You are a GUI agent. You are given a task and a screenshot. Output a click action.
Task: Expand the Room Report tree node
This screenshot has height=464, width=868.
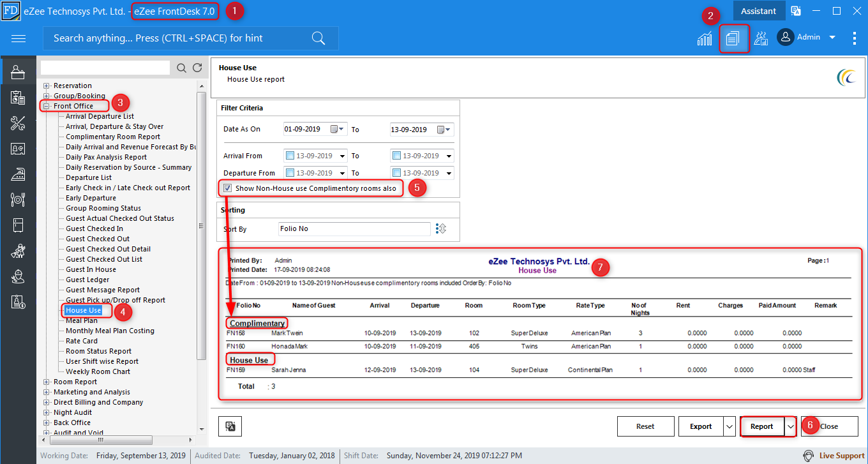46,382
